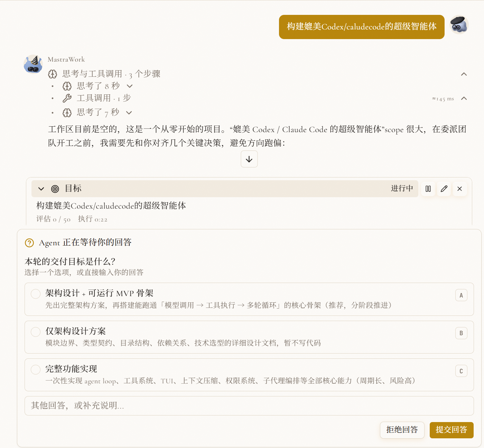Expand the 思考了 8 秒 thinking step
Image resolution: width=484 pixels, height=448 pixels.
pyautogui.click(x=130, y=86)
